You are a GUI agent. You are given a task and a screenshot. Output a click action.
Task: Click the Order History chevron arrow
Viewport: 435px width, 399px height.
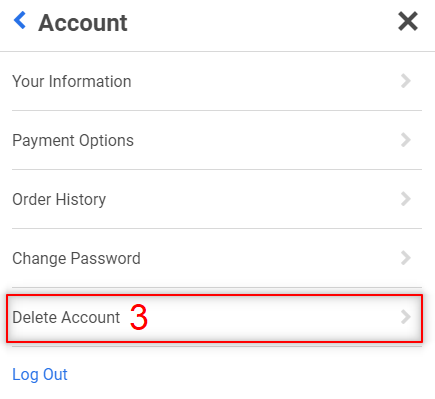point(406,199)
